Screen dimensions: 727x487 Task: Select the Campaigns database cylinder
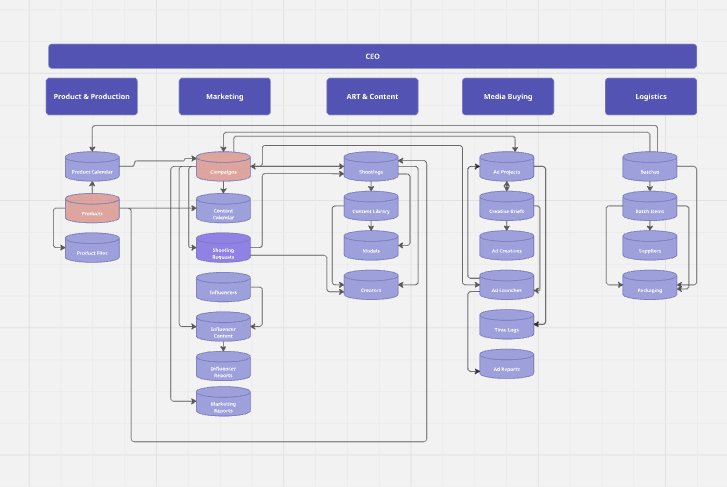223,167
